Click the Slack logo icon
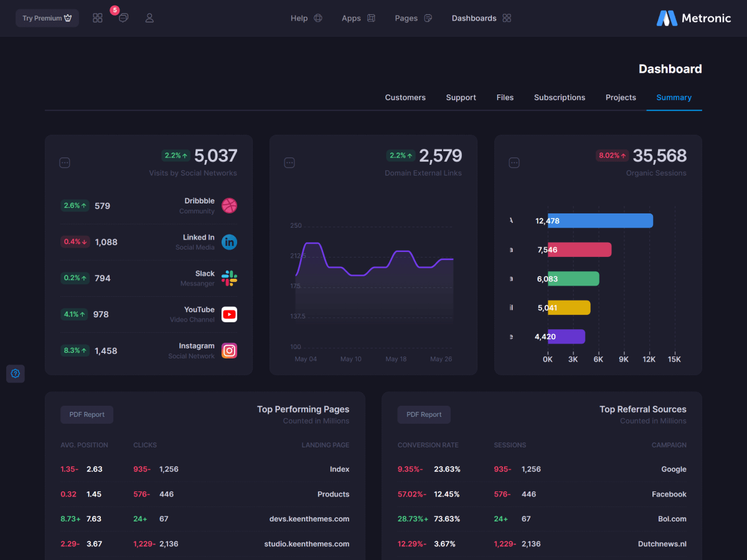Image resolution: width=747 pixels, height=560 pixels. click(x=229, y=278)
